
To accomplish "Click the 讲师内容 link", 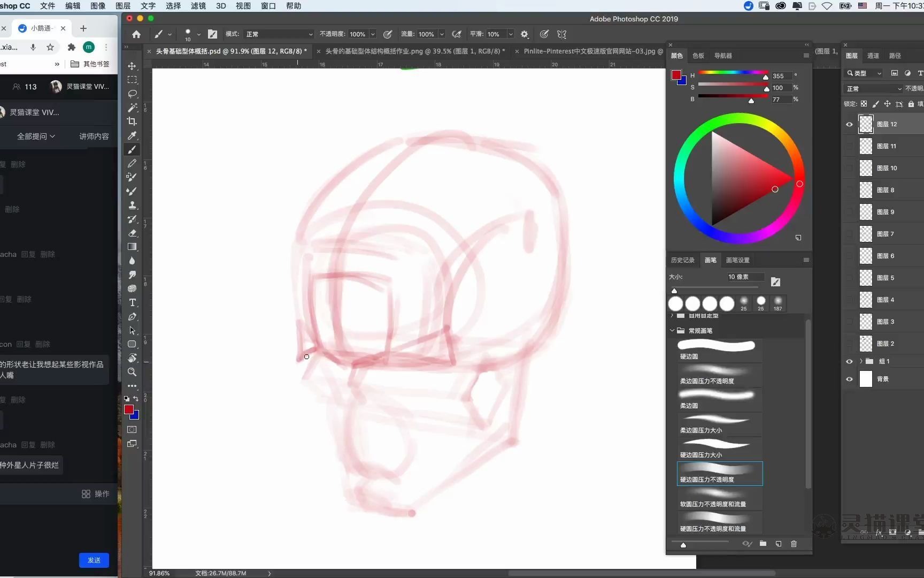I will coord(94,136).
